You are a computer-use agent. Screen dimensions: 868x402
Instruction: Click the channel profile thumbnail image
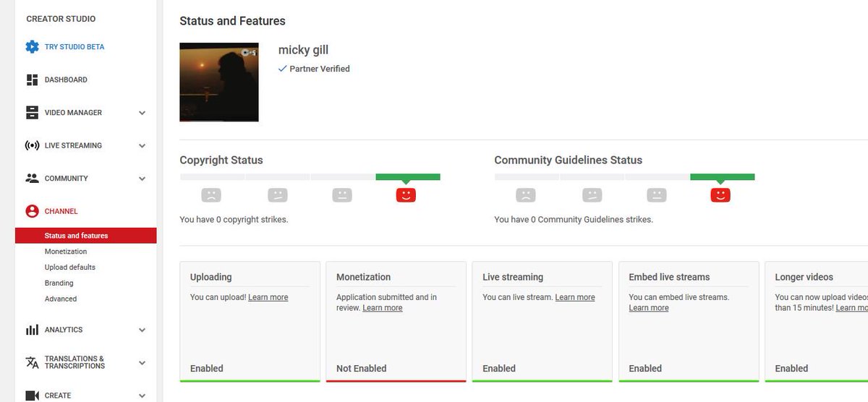coord(219,82)
